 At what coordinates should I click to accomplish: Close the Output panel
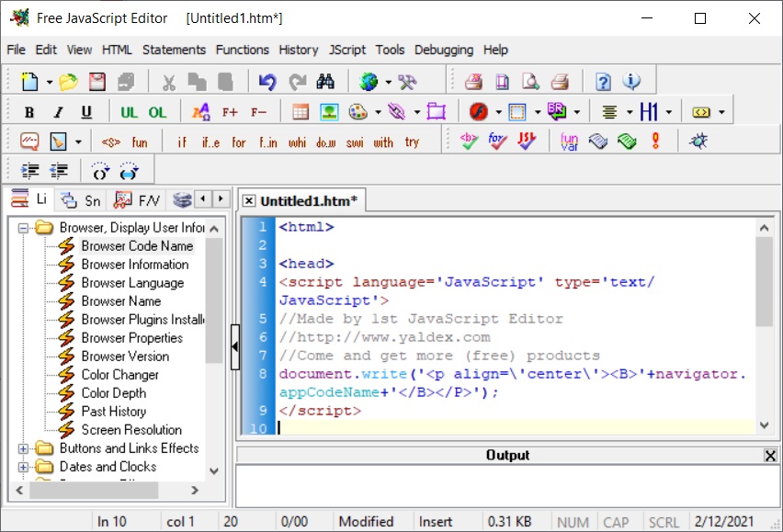(x=770, y=455)
